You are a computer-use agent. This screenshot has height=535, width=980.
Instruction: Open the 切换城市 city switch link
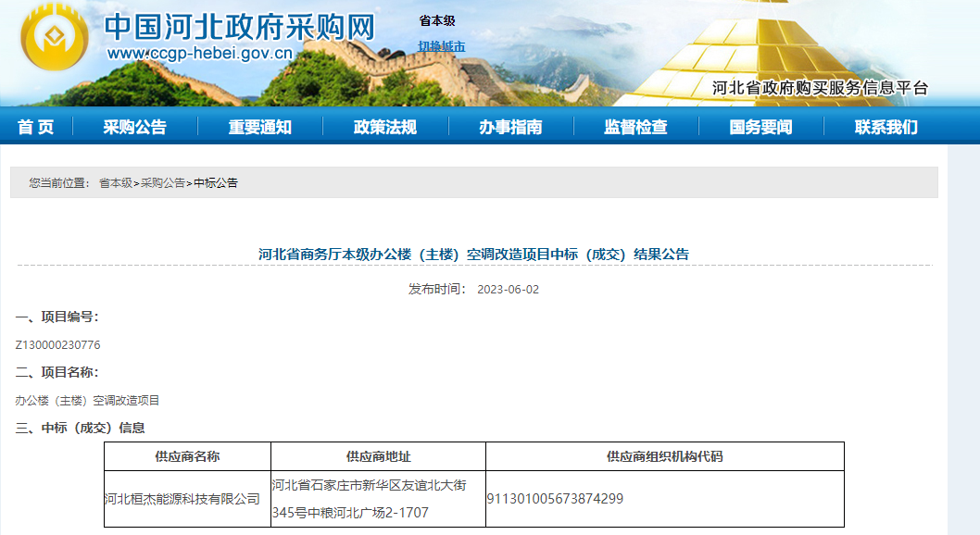coord(441,46)
